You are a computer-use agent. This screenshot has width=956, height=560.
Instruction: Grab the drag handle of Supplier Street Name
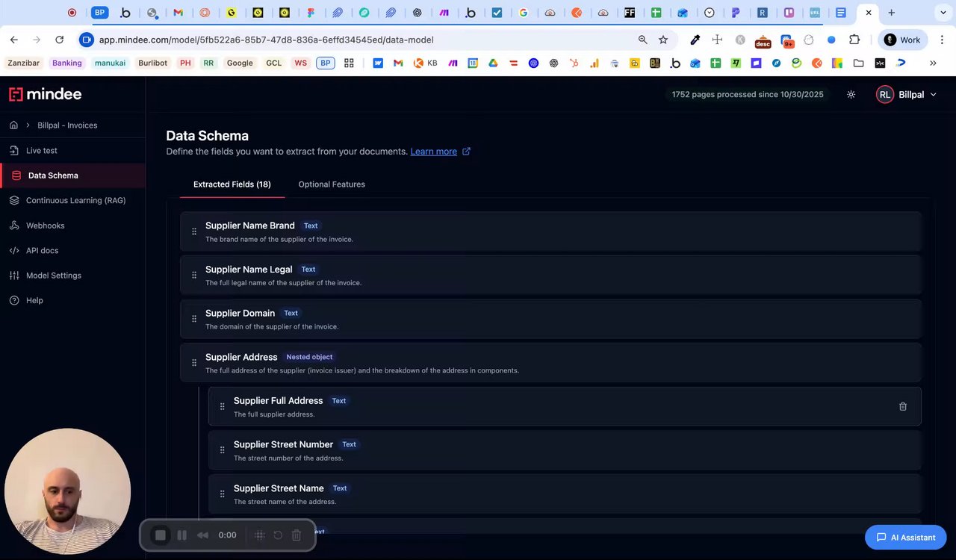coord(222,494)
